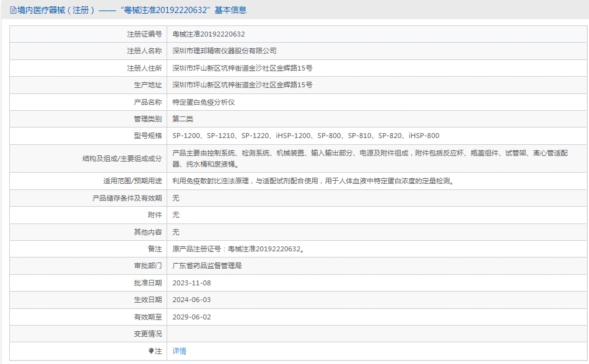The image size is (589, 364).
Task: Click registrant name 深圳市理邦精密仪器股份有限公司
Action: pyautogui.click(x=224, y=51)
